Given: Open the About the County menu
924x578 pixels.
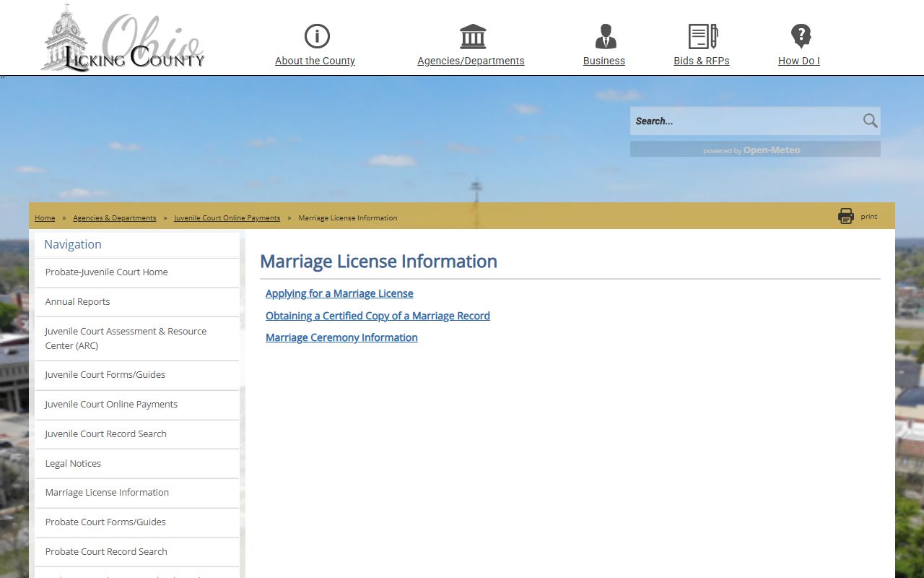Looking at the screenshot, I should coord(315,61).
